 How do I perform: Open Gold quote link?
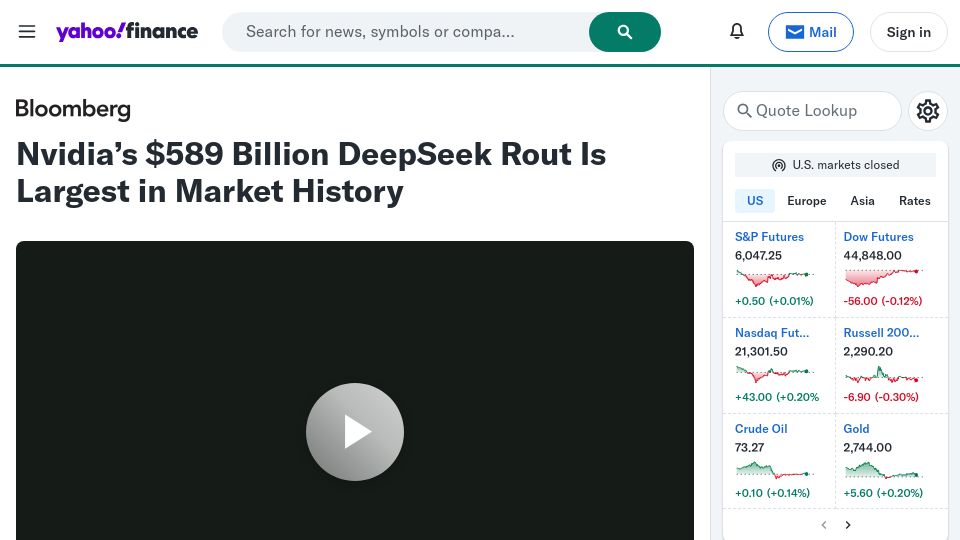856,429
